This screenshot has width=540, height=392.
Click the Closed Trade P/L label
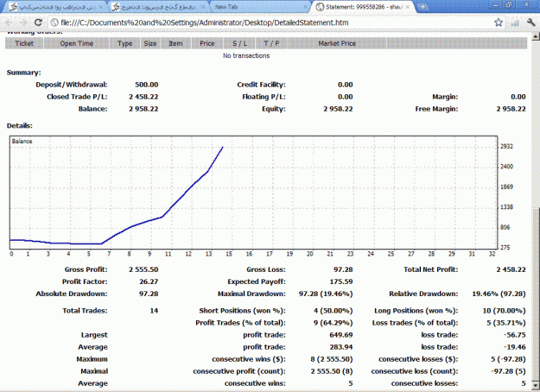pos(77,97)
